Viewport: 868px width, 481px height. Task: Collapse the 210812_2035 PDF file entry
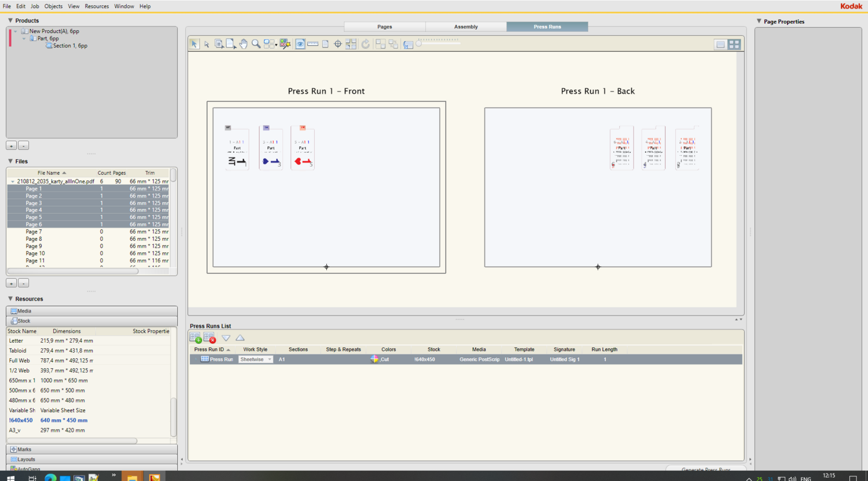click(12, 181)
